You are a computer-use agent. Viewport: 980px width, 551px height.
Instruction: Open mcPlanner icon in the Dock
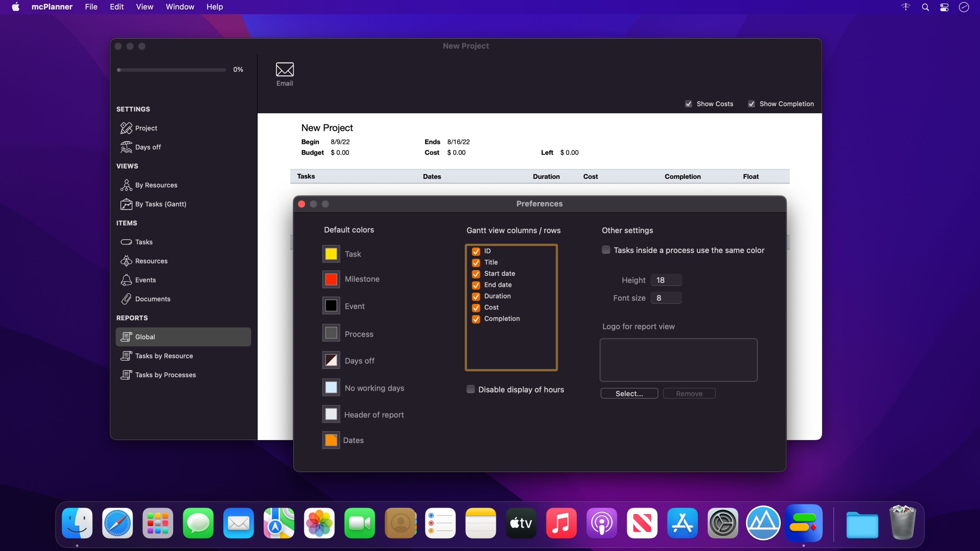[803, 523]
